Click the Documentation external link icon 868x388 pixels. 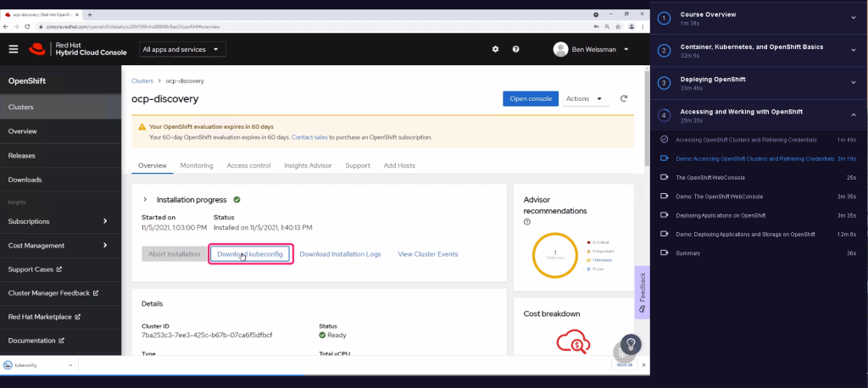[61, 341]
